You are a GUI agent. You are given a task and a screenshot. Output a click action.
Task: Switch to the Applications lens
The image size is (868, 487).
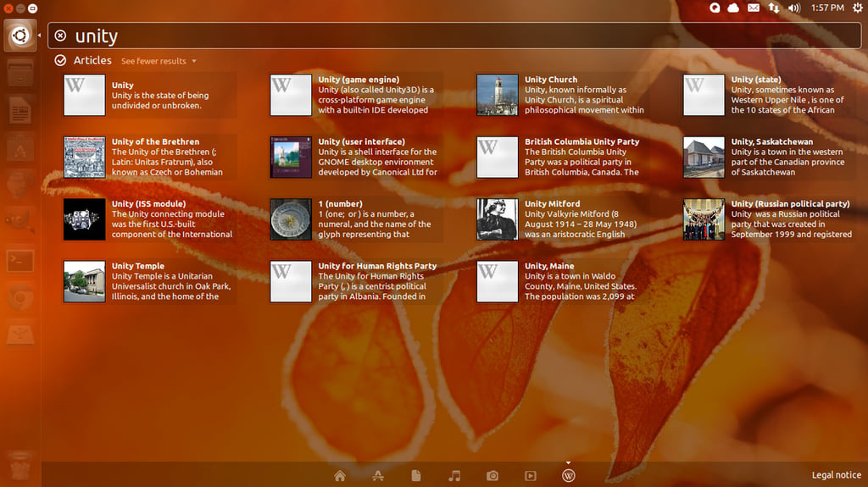[x=378, y=475]
